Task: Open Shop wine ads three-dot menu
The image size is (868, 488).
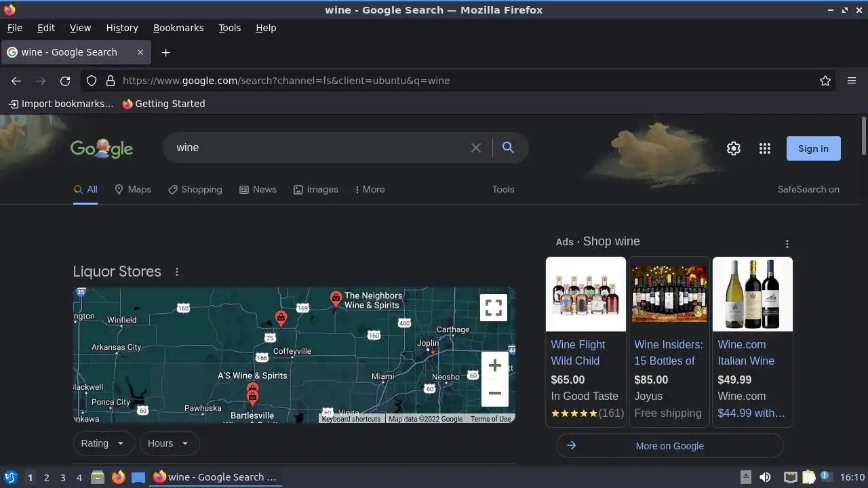Action: [x=787, y=243]
